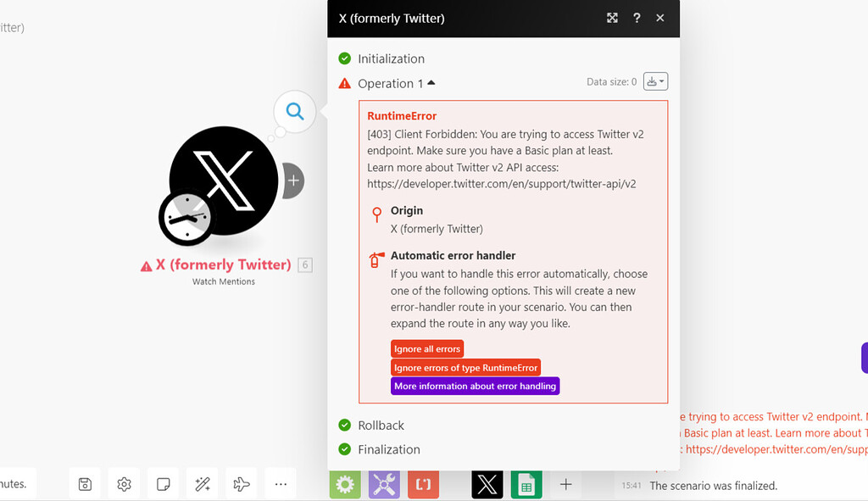The width and height of the screenshot is (868, 501).
Task: Open the more options ellipsis menu
Action: [281, 484]
